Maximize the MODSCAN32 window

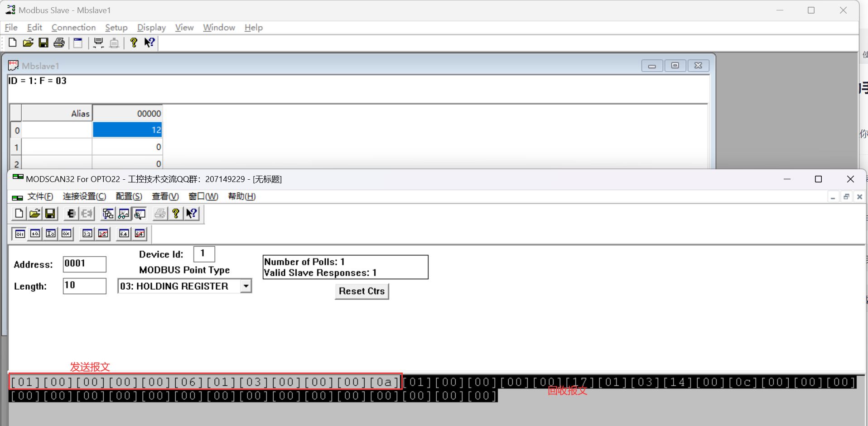coord(818,179)
